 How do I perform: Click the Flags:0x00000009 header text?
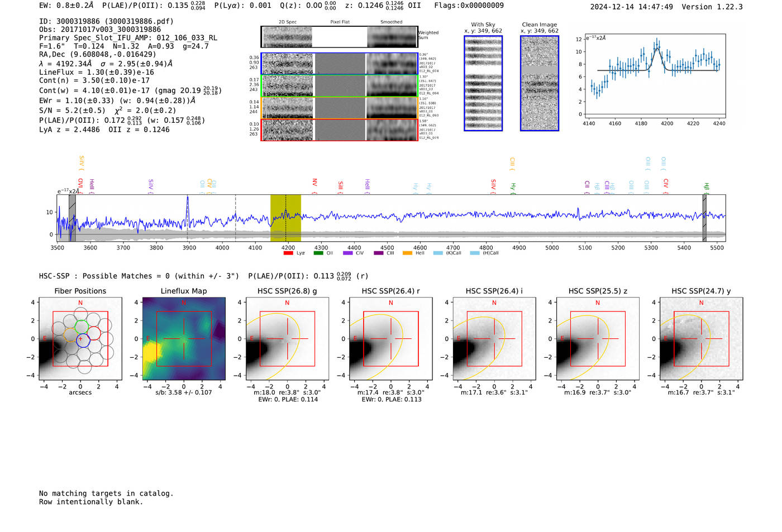click(x=469, y=6)
